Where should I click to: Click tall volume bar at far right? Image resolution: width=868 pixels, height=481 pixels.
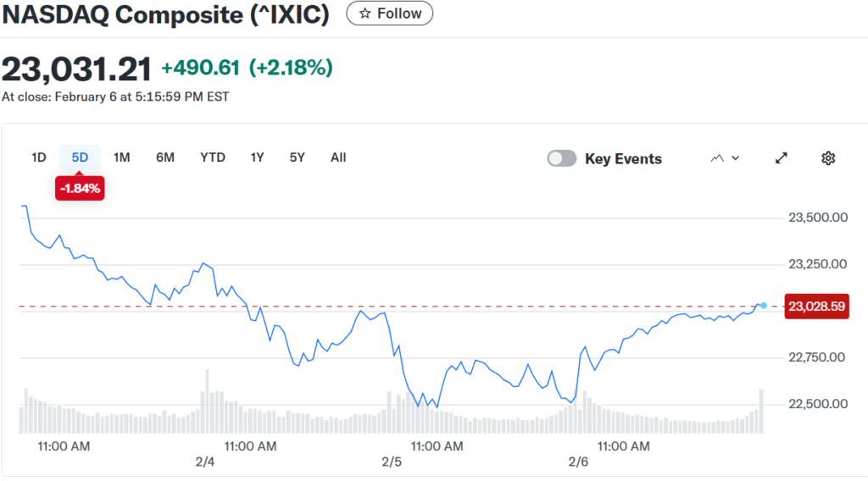click(761, 412)
